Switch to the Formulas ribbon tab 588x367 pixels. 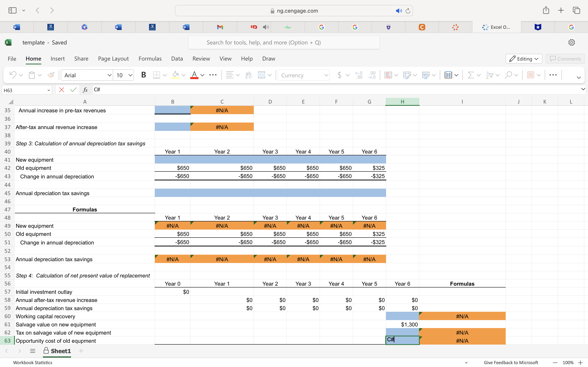coord(150,59)
